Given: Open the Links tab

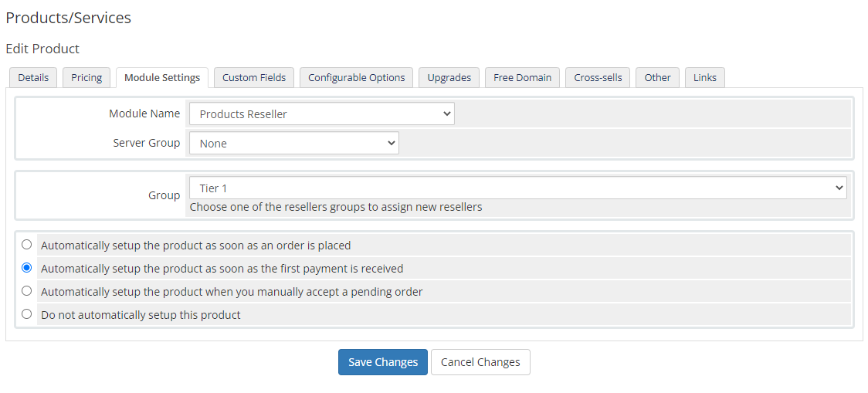Looking at the screenshot, I should pos(705,77).
